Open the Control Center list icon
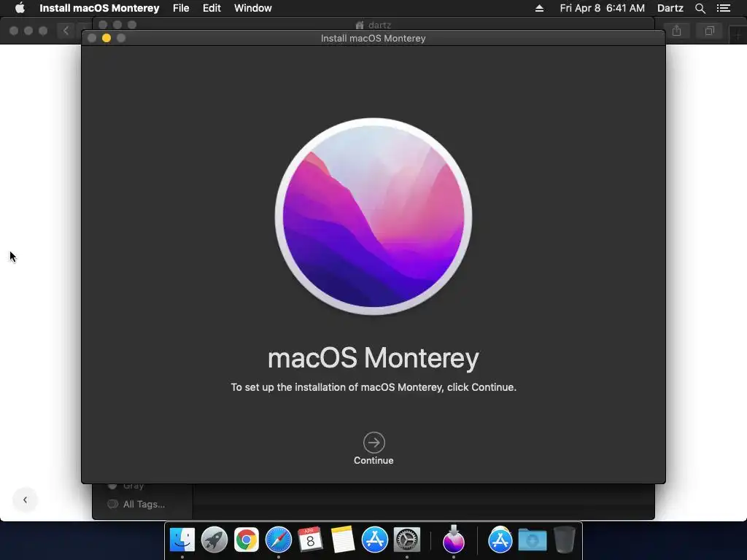The image size is (747, 560). point(724,8)
